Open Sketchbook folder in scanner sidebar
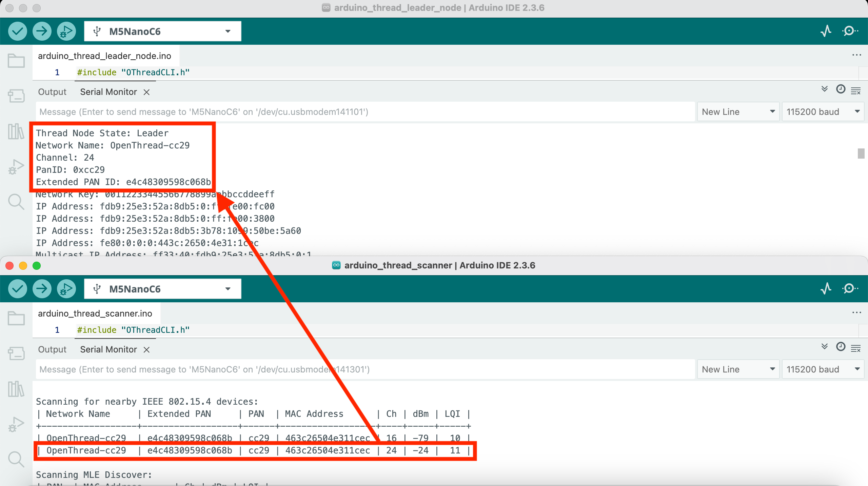The image size is (868, 486). [x=16, y=319]
